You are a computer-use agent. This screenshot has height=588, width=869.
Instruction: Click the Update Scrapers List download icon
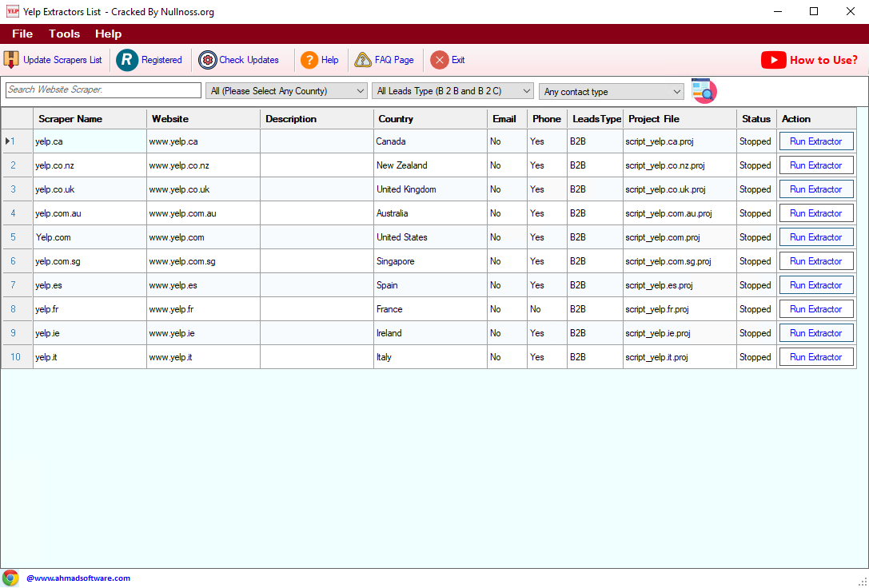(11, 60)
